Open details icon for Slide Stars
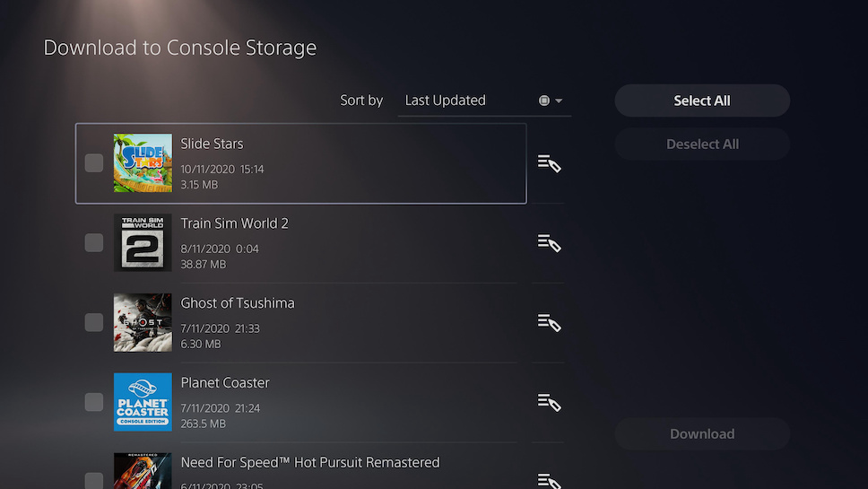This screenshot has height=489, width=868. (549, 163)
